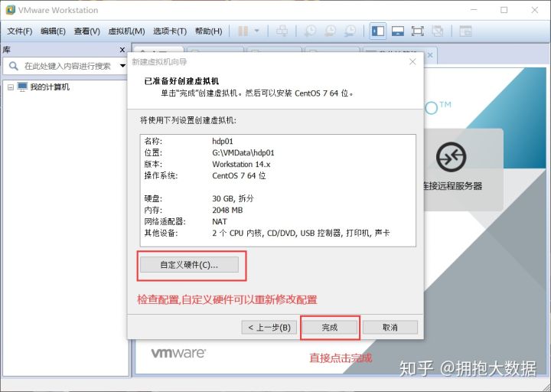Screen dimensions: 551x392
Task: Click the revert to snapshot icon
Action: (330, 31)
